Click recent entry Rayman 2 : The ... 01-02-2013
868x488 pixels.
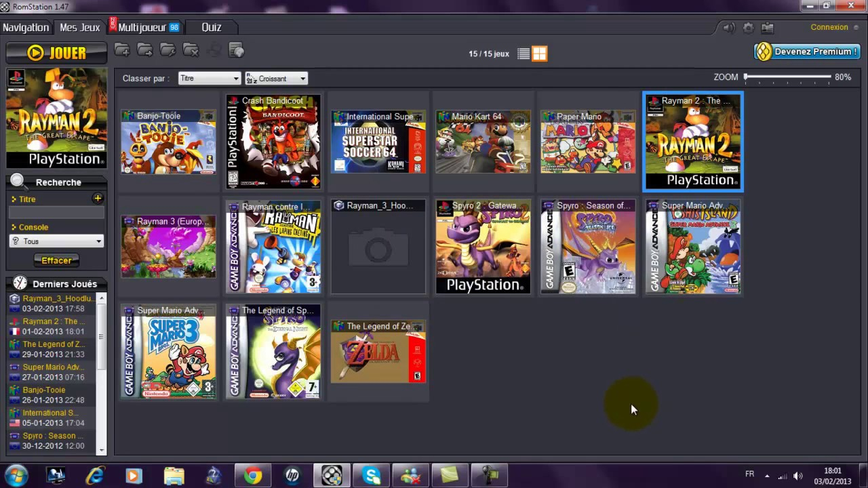pos(52,327)
